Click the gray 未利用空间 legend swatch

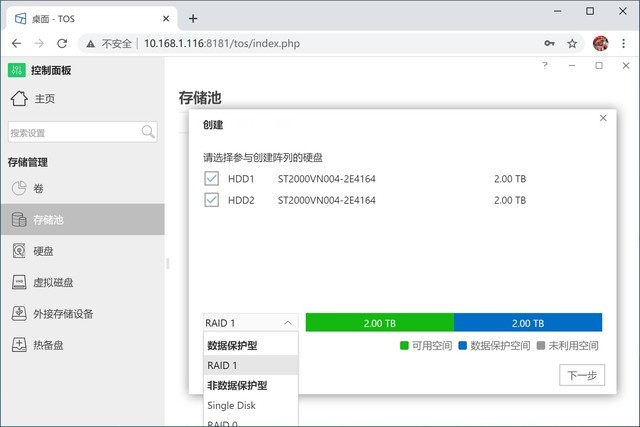tap(541, 346)
